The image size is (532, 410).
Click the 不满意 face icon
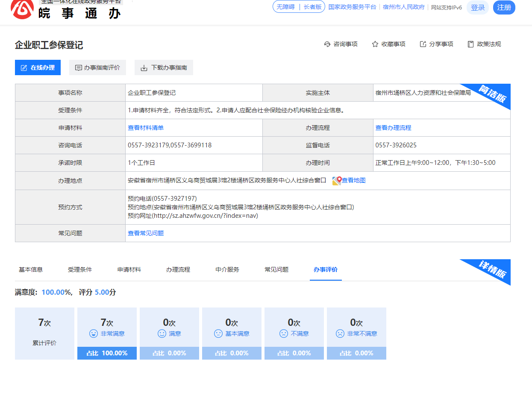(284, 334)
